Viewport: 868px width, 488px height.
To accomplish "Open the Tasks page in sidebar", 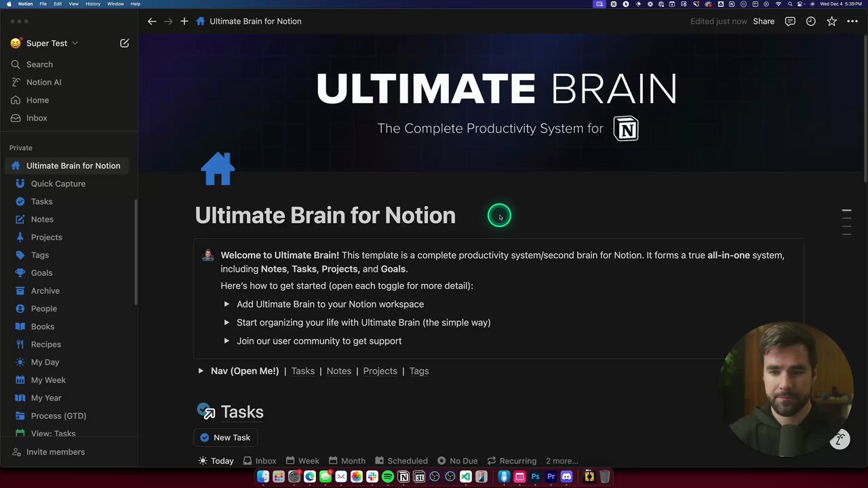I will click(x=41, y=201).
